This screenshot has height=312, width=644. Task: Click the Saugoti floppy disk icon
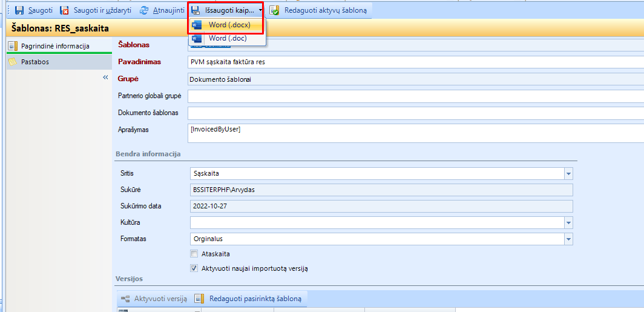pyautogui.click(x=19, y=10)
